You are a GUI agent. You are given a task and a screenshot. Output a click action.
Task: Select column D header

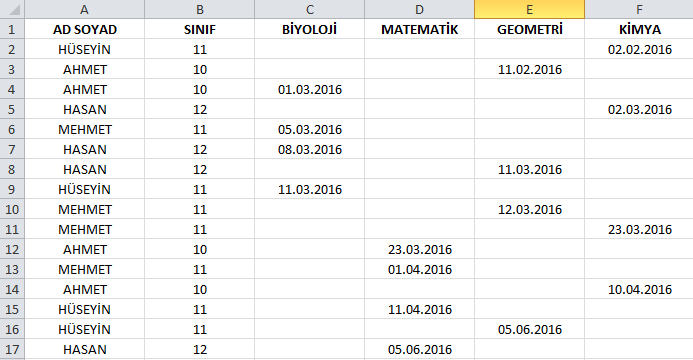pos(419,9)
